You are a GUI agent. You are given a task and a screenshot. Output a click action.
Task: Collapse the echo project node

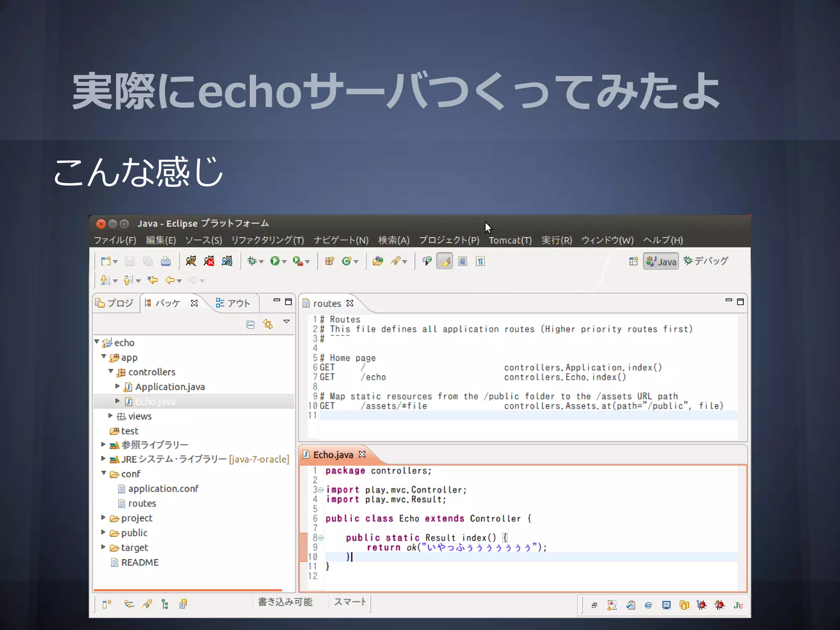pos(97,342)
